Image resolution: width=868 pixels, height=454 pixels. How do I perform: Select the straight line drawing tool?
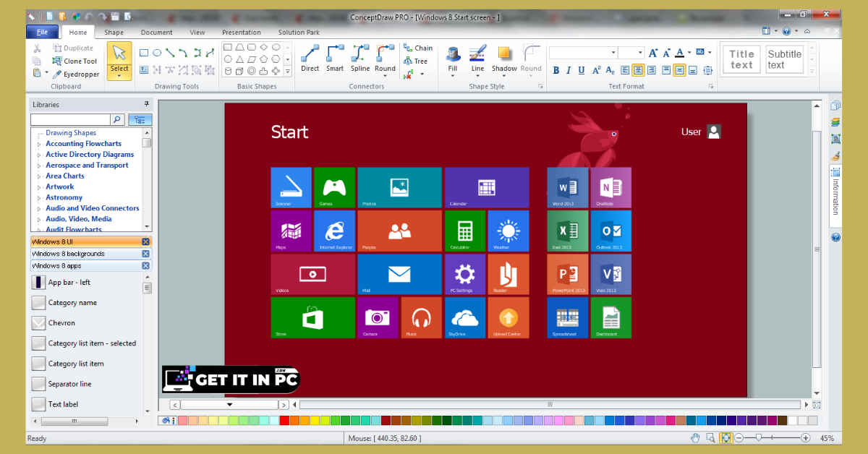[170, 53]
